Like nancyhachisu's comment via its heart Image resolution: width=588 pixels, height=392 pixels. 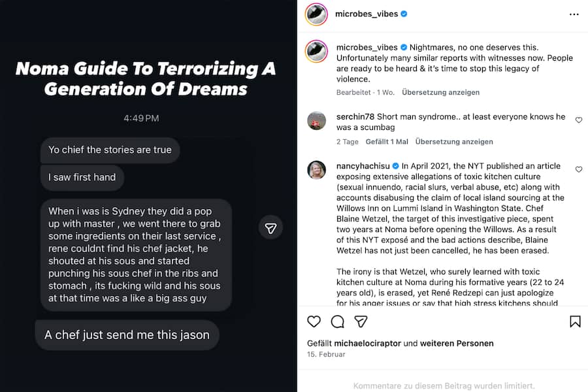coord(579,169)
